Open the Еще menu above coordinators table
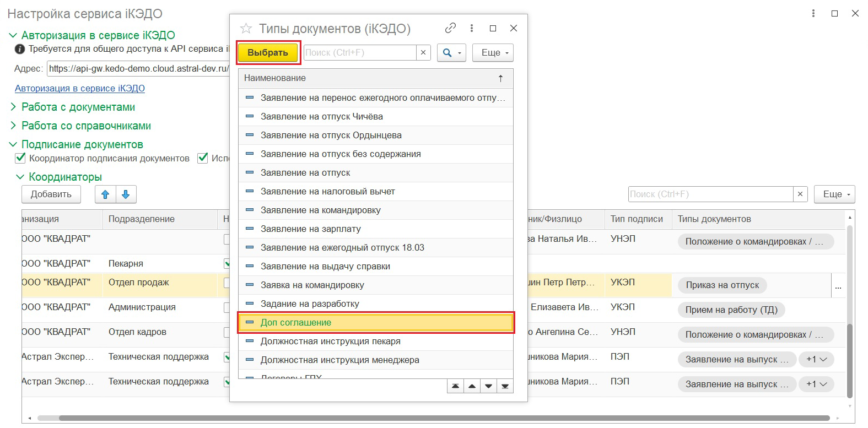 (x=834, y=194)
